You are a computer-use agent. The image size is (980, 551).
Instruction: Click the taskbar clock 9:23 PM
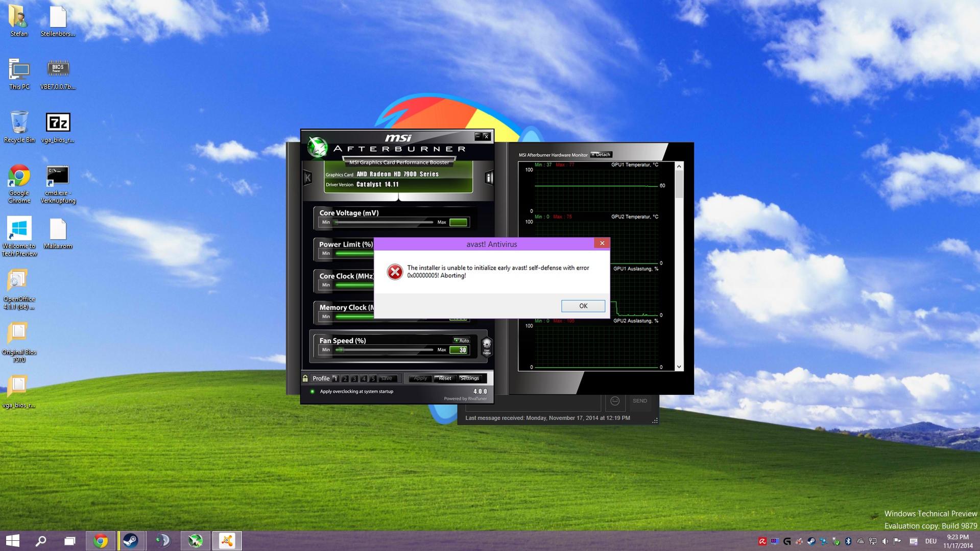[x=958, y=541]
